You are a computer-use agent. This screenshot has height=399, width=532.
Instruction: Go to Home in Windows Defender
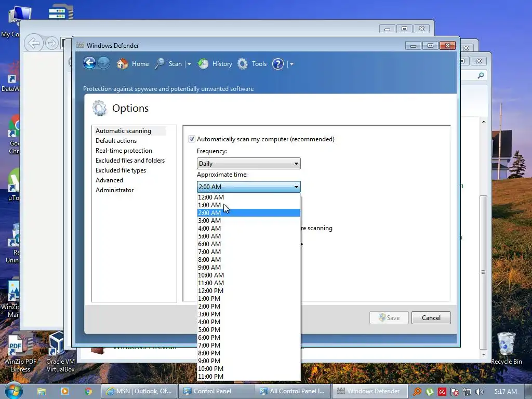[140, 64]
